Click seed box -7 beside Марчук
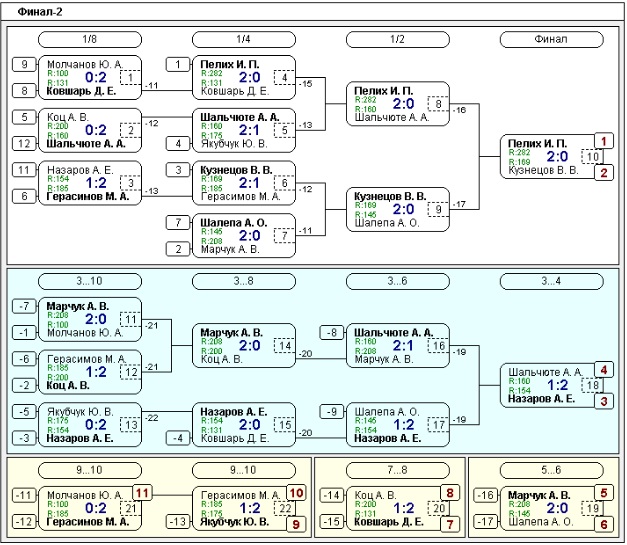 click(x=24, y=306)
